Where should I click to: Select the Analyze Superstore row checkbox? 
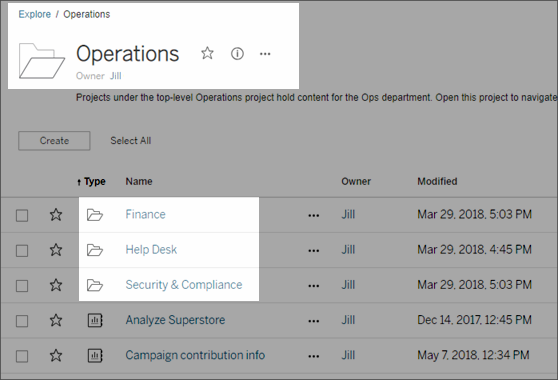coord(22,321)
